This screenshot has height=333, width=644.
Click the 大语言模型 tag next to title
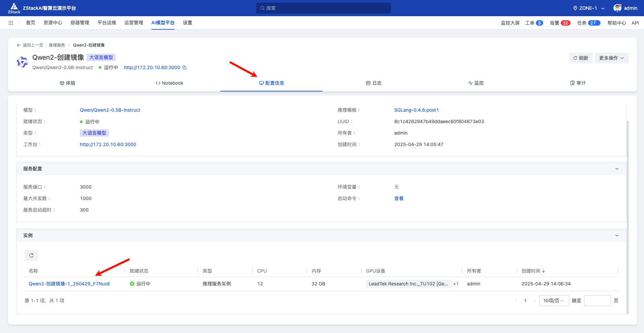click(101, 57)
